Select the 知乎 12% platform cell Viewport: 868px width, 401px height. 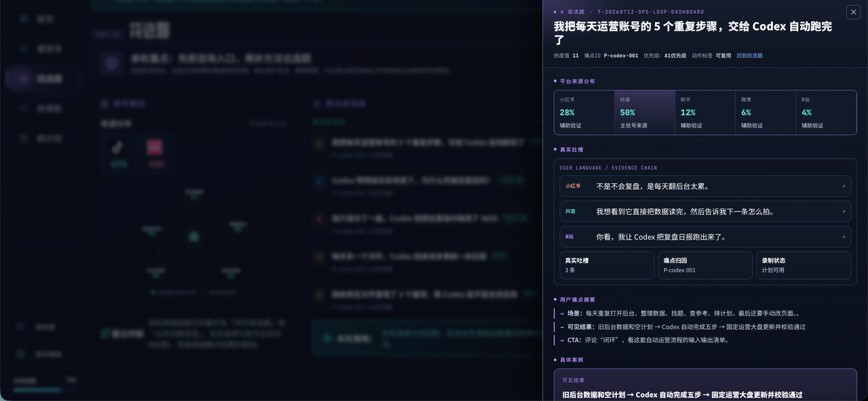(705, 113)
